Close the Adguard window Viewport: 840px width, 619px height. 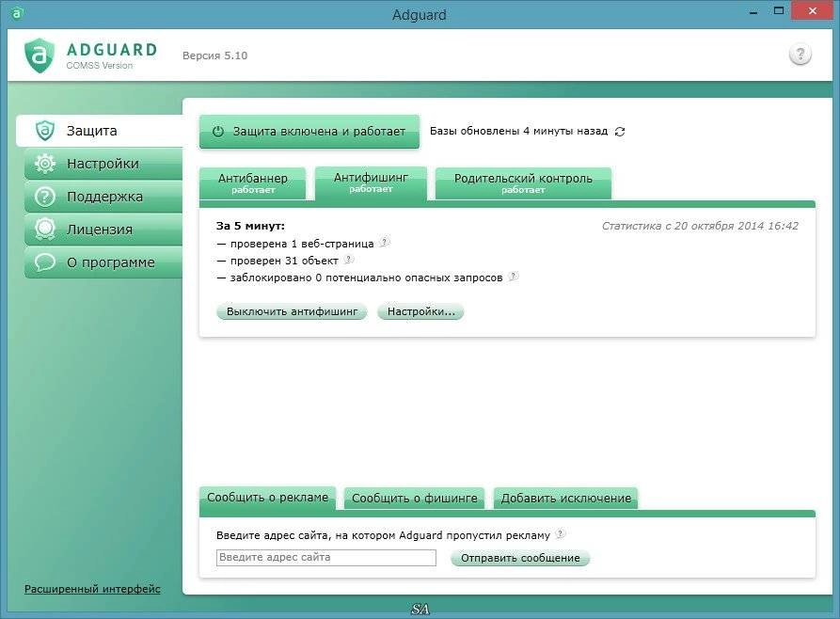(x=812, y=10)
